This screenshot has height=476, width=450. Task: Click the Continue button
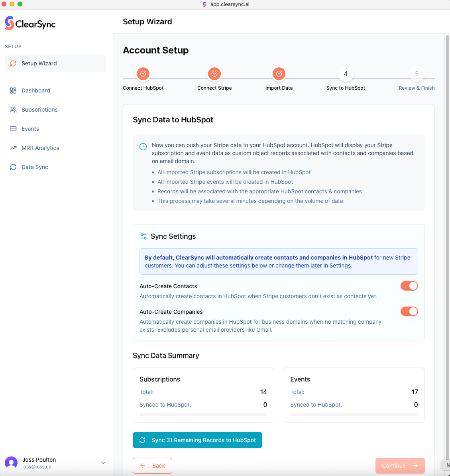point(400,466)
